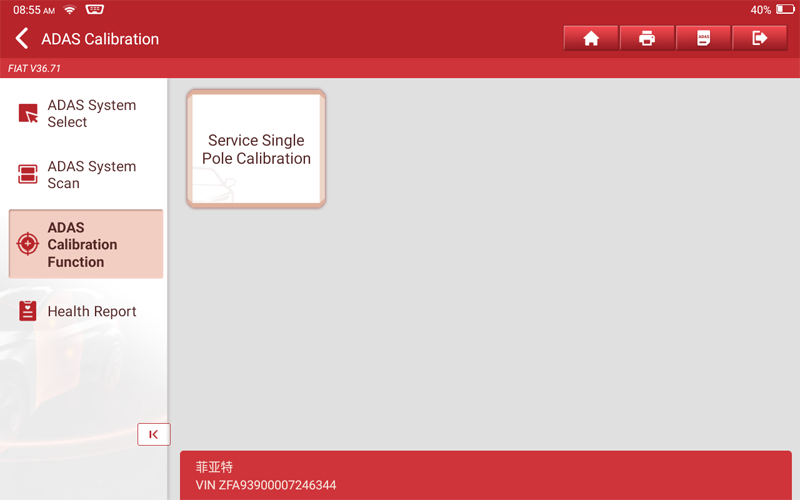Viewport: 800px width, 500px height.
Task: Start Service Single Pole Calibration
Action: click(256, 149)
